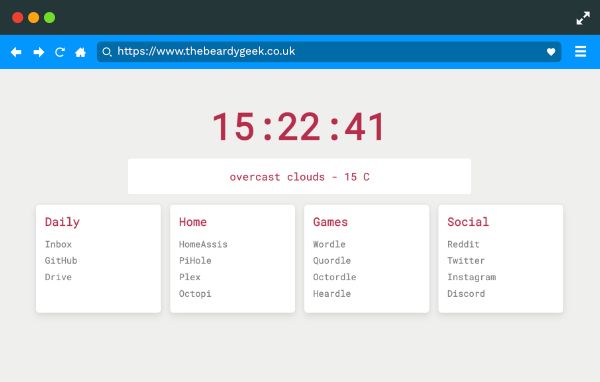Visit Reddit in Social card
This screenshot has width=600, height=382.
pos(463,244)
